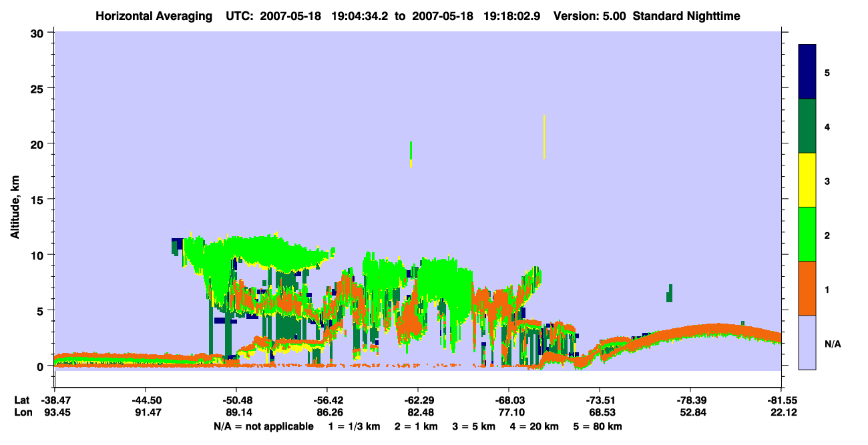Image resolution: width=868 pixels, height=445 pixels.
Task: Click the orange level 1 legend swatch
Action: (807, 288)
